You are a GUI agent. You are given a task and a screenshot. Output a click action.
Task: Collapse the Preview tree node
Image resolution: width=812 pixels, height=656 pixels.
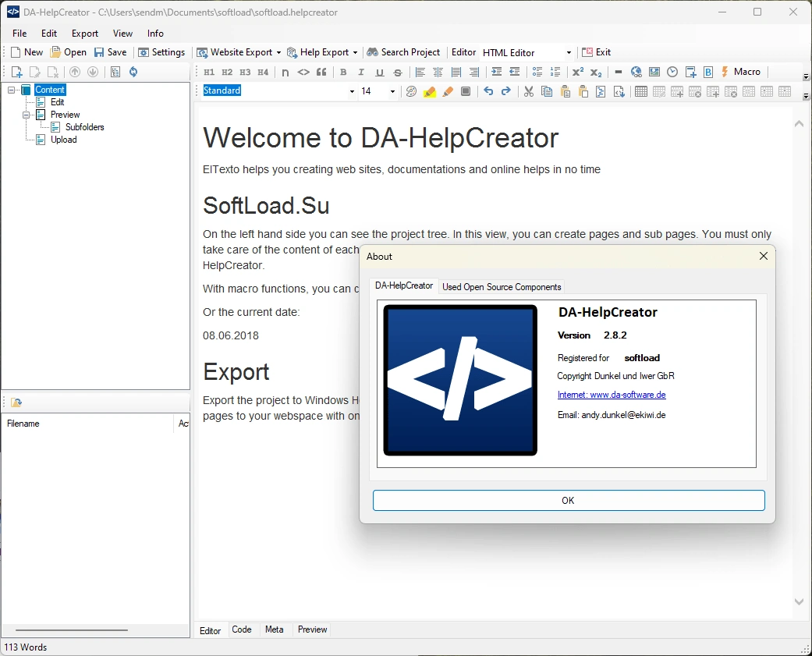click(x=26, y=115)
